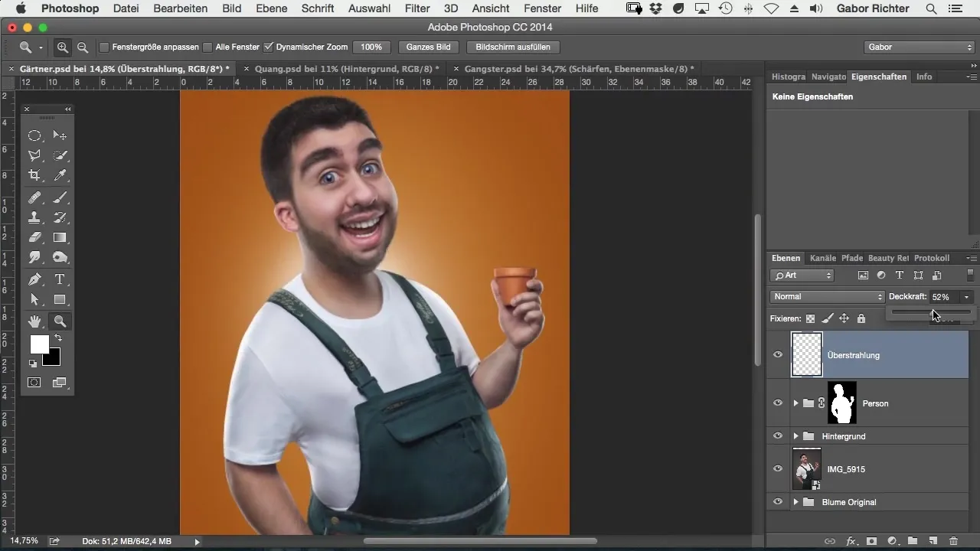Expand the Person group

[x=795, y=403]
